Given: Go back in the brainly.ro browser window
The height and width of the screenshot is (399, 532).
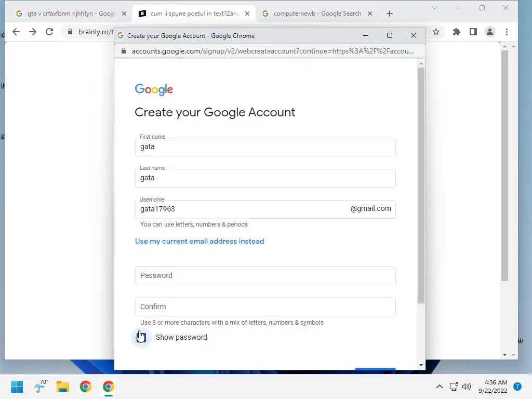Looking at the screenshot, I should click(16, 32).
